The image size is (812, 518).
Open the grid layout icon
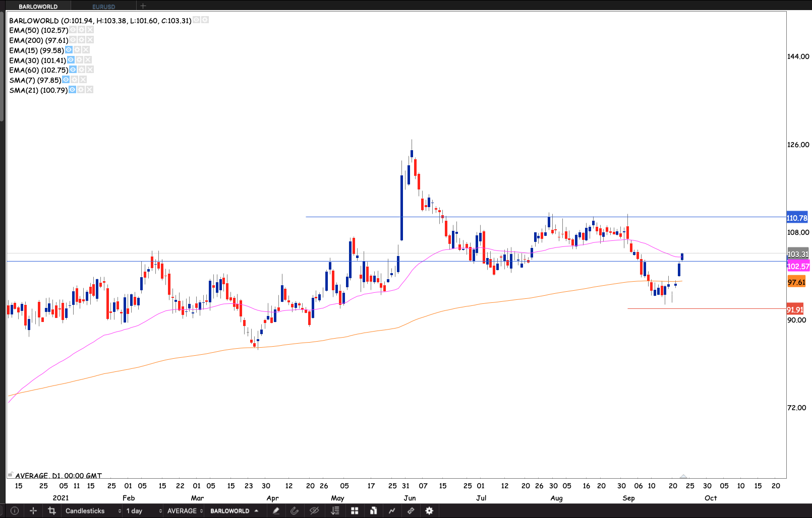click(x=355, y=511)
